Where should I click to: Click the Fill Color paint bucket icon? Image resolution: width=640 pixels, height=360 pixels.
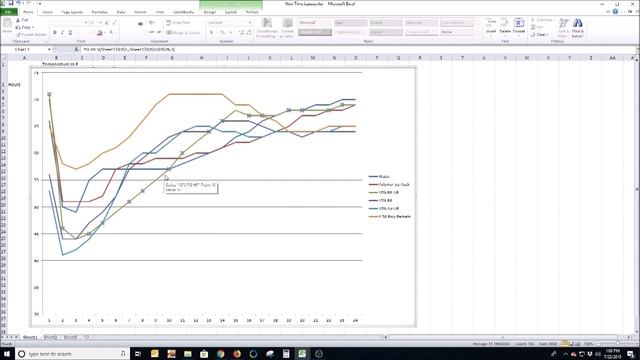(x=99, y=33)
